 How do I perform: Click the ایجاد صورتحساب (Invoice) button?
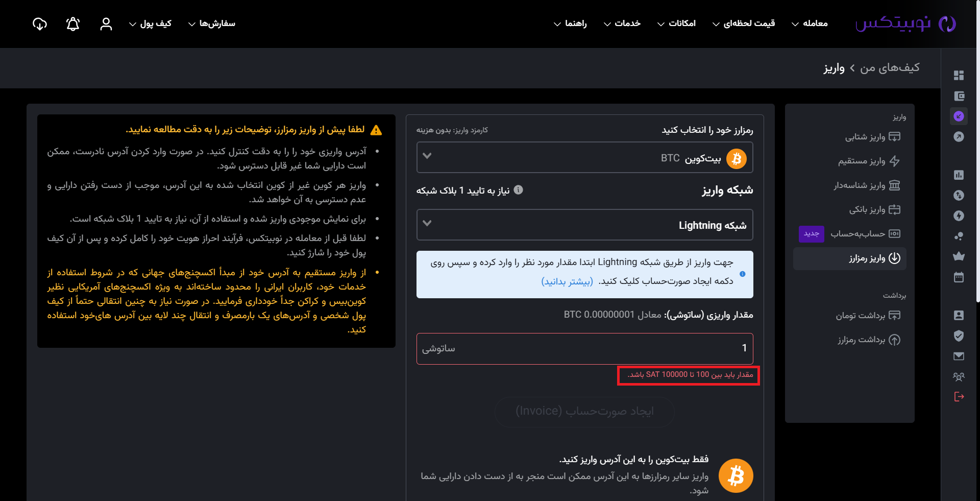point(585,412)
